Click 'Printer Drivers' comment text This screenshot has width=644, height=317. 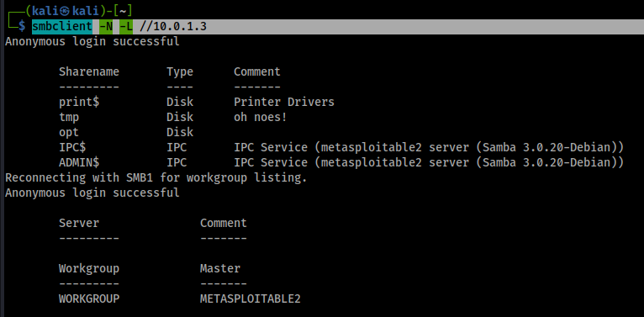click(x=284, y=102)
